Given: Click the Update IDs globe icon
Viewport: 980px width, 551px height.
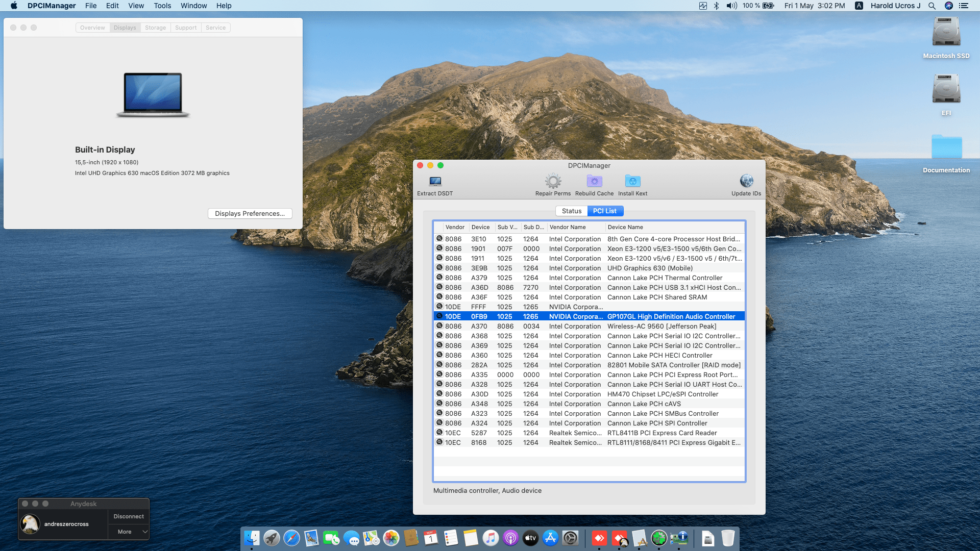Looking at the screenshot, I should point(746,181).
